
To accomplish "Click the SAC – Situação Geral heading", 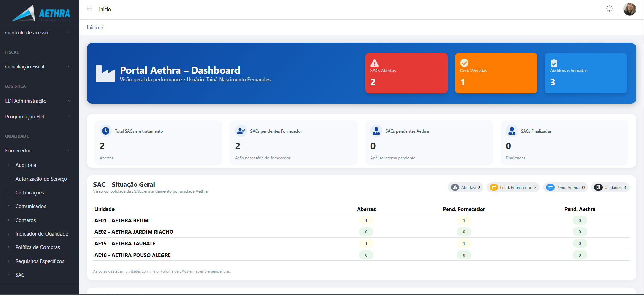I will (x=124, y=184).
